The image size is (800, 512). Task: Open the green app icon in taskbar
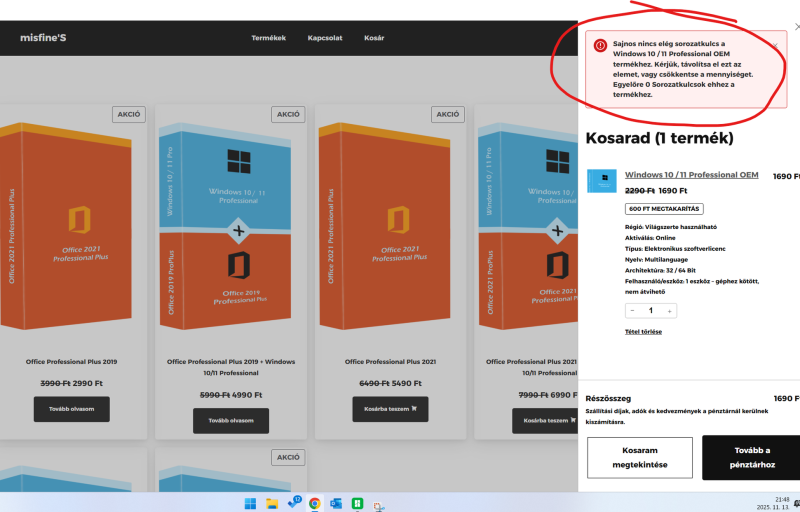point(357,504)
